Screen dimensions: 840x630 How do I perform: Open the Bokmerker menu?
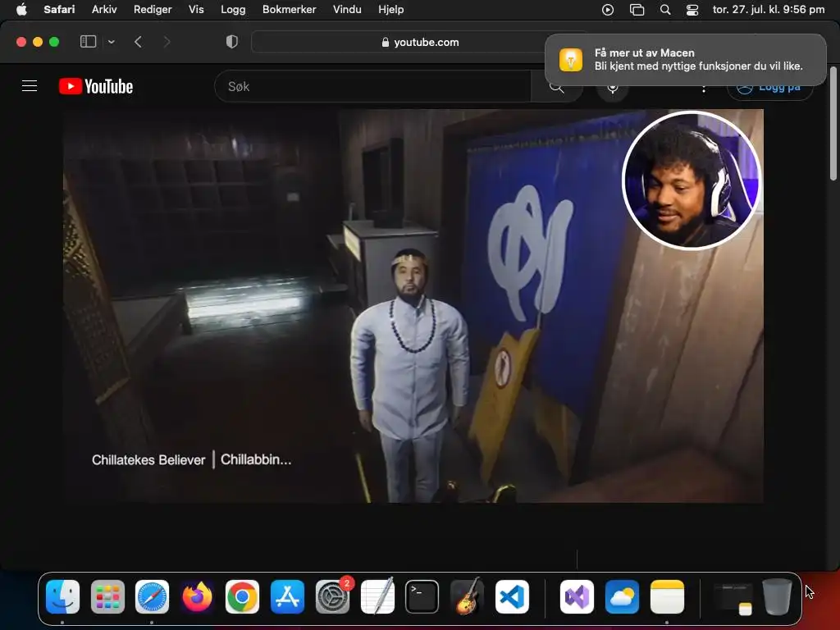click(x=290, y=9)
